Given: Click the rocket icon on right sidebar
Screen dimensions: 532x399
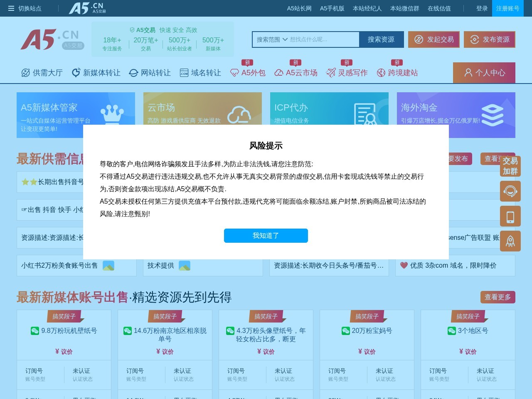Looking at the screenshot, I should pos(510,241).
